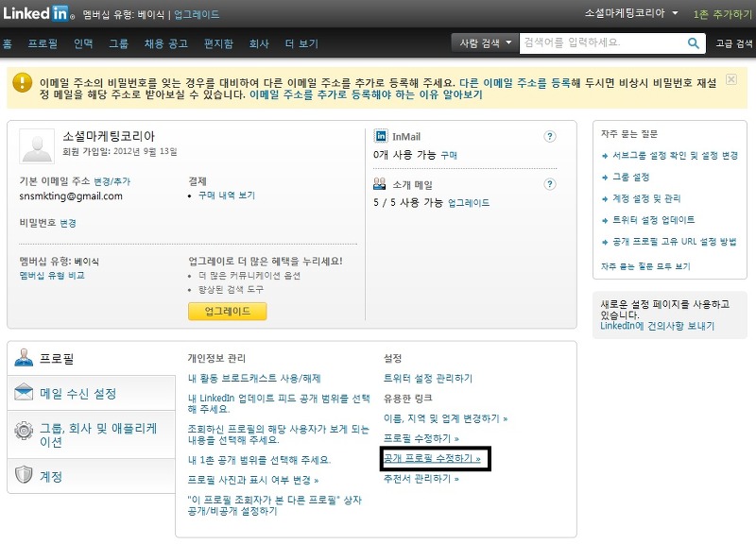Click the 프로필 tab person icon
This screenshot has width=756, height=544.
tap(24, 358)
